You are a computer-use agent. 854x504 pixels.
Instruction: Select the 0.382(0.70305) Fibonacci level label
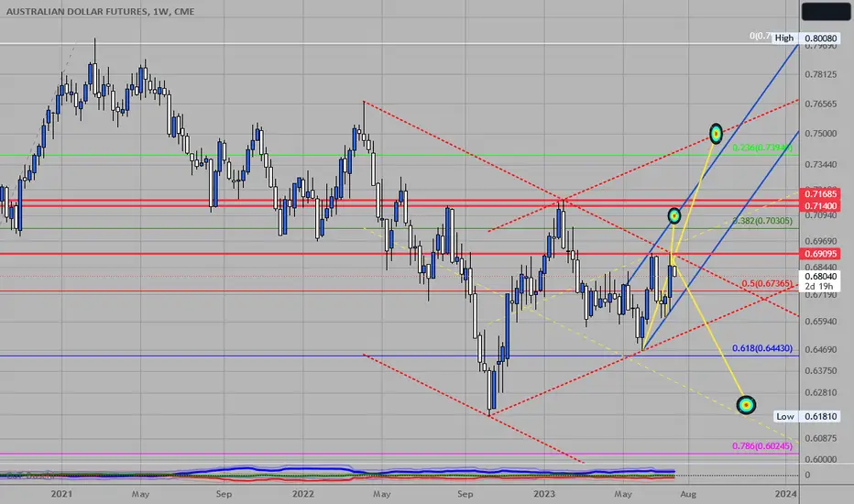762,221
